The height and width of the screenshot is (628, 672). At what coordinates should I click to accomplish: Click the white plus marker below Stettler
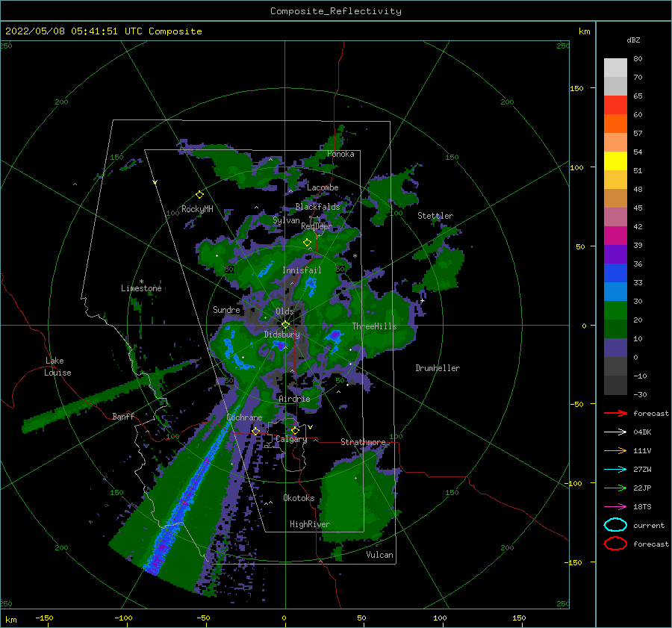422,300
